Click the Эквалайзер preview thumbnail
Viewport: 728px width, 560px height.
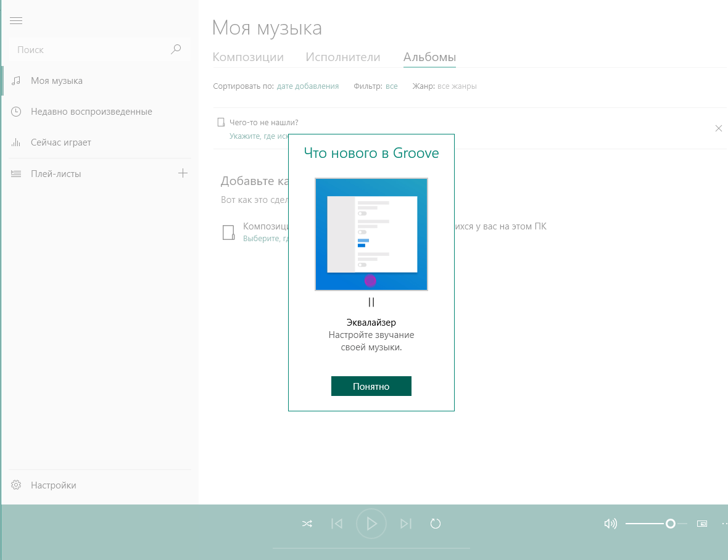point(371,234)
